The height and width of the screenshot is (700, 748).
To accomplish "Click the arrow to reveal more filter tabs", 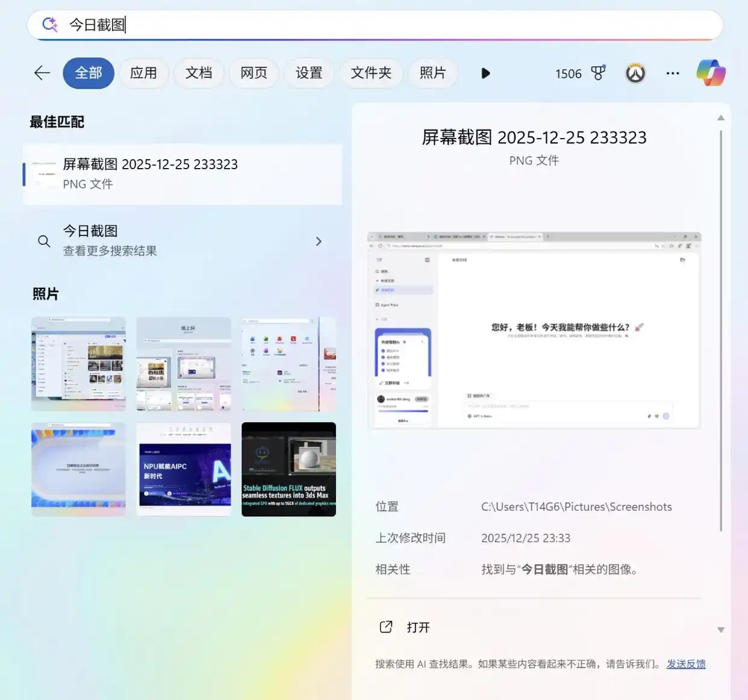I will coord(485,73).
